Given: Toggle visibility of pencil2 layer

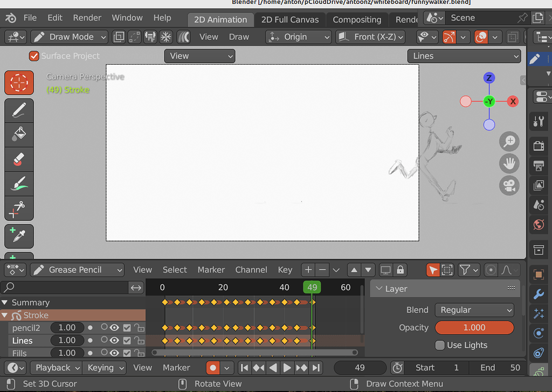Looking at the screenshot, I should click(114, 328).
